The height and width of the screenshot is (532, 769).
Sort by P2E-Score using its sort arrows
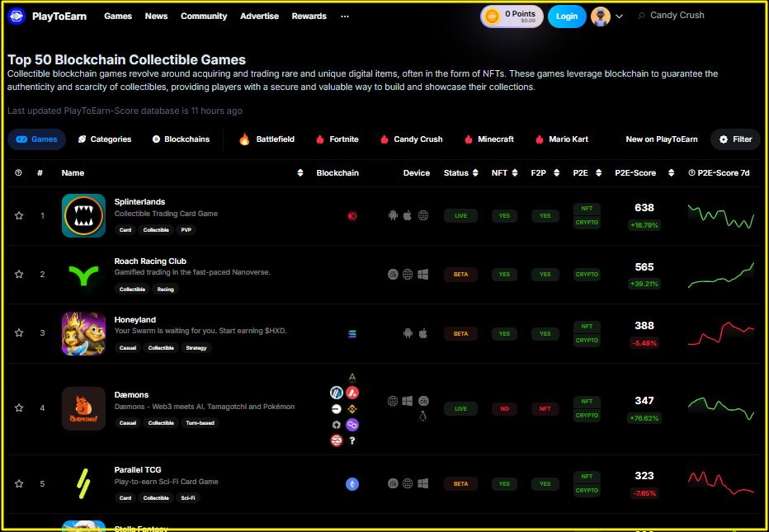(672, 172)
